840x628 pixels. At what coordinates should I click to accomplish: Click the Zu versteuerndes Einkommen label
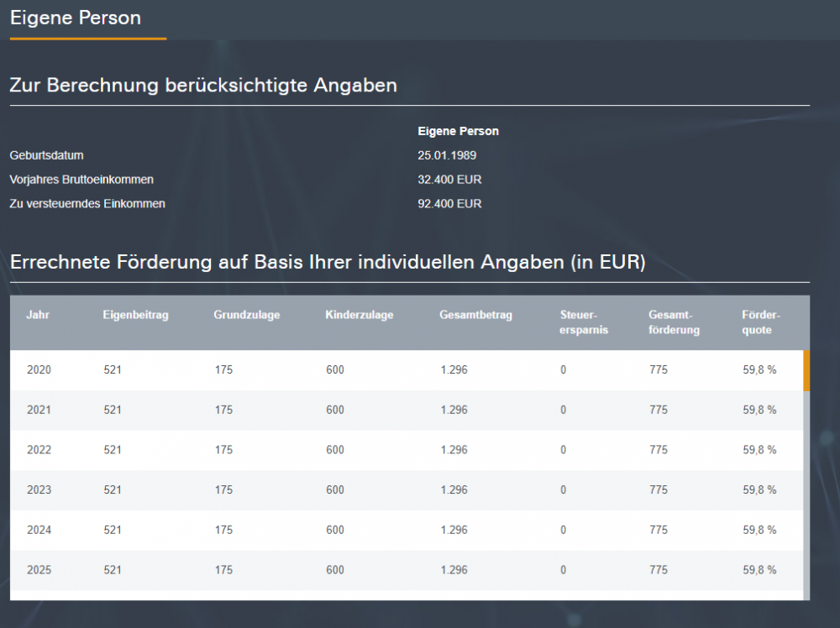[87, 204]
